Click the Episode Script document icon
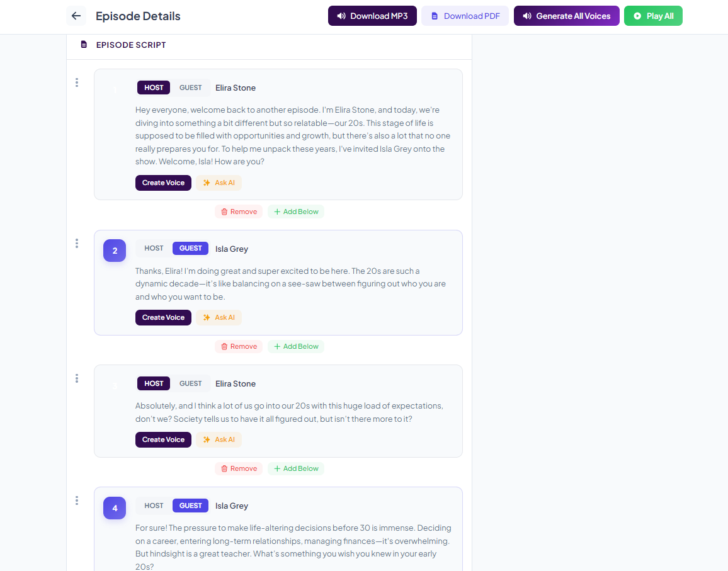This screenshot has width=728, height=571. point(84,45)
